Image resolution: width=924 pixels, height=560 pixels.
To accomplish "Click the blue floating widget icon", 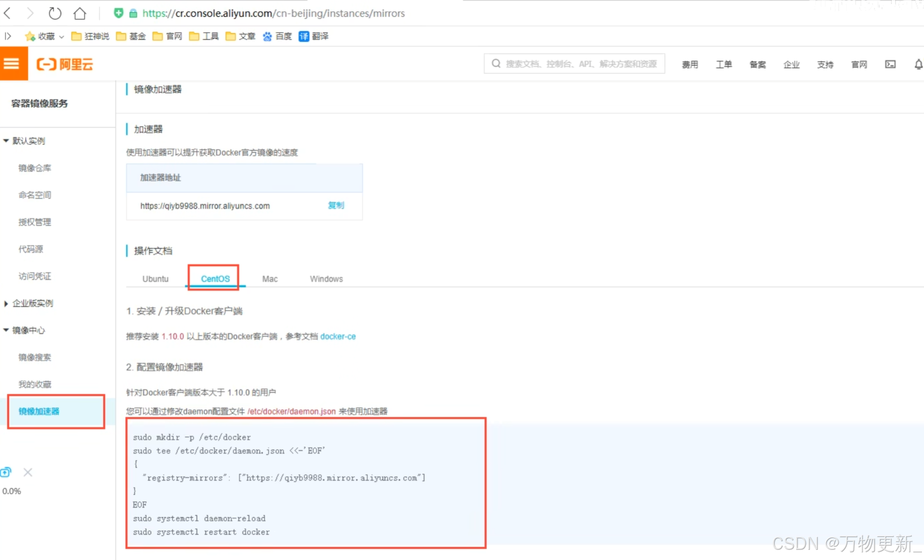I will click(6, 472).
